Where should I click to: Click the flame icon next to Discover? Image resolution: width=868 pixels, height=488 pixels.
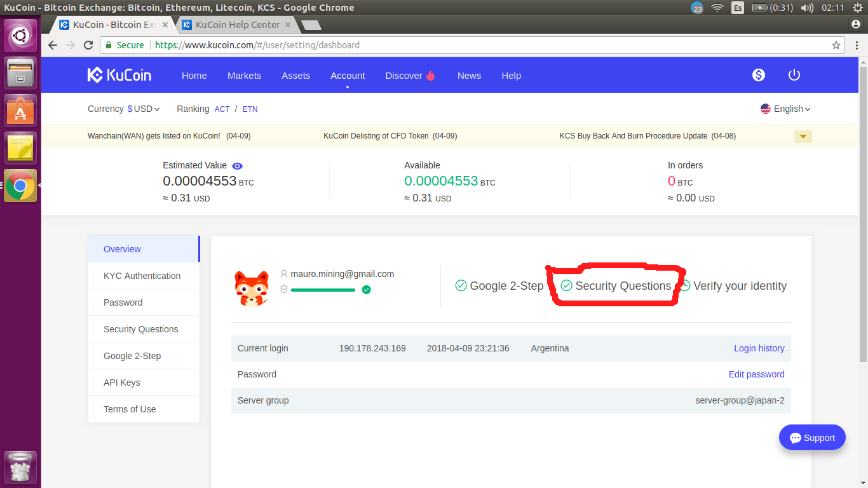point(431,75)
